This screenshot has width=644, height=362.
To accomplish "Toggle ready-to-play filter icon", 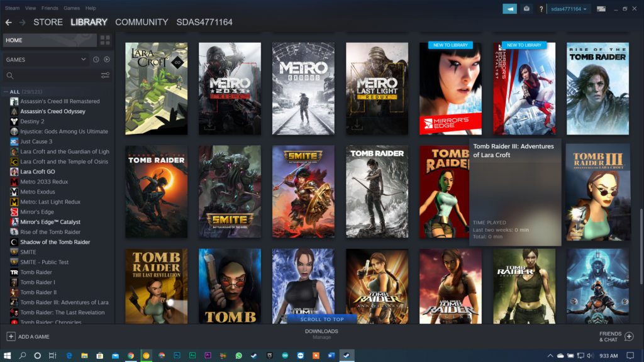I will pos(107,60).
